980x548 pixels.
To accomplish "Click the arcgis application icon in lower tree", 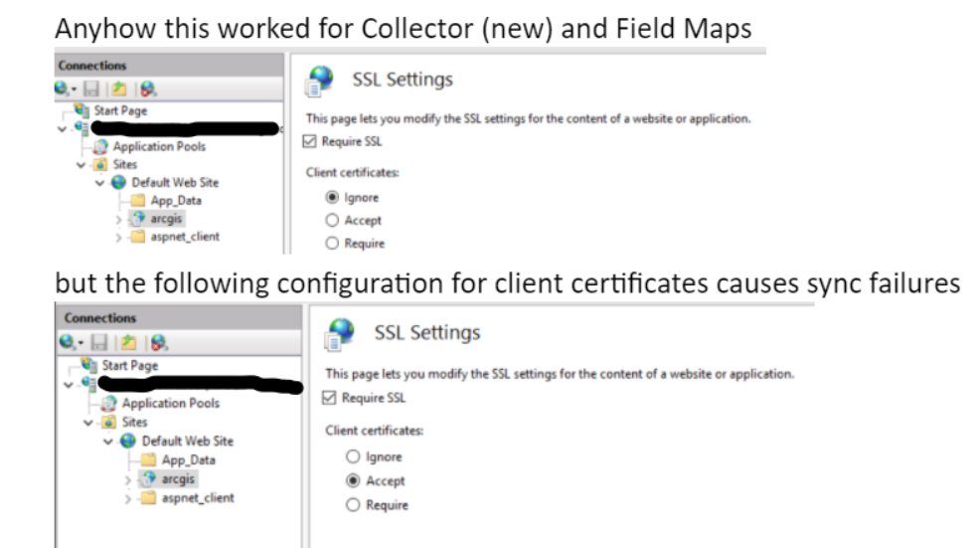I will [x=148, y=479].
